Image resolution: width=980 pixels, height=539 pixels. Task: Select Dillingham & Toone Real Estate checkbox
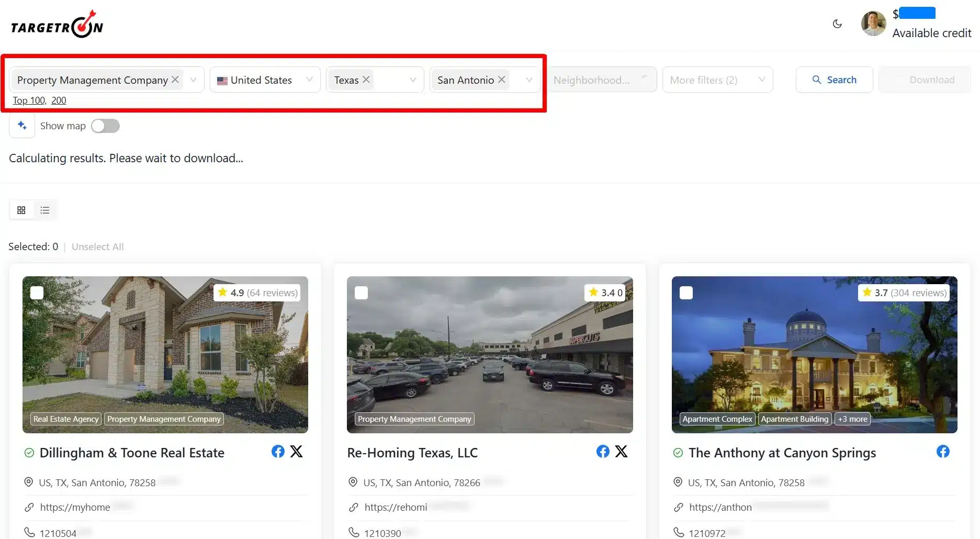tap(37, 293)
